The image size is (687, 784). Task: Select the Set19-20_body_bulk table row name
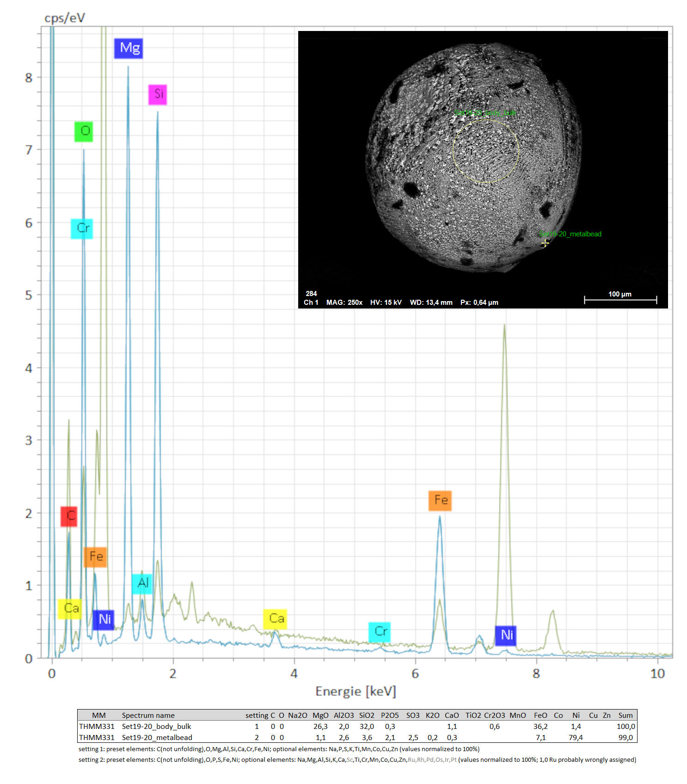[x=156, y=726]
